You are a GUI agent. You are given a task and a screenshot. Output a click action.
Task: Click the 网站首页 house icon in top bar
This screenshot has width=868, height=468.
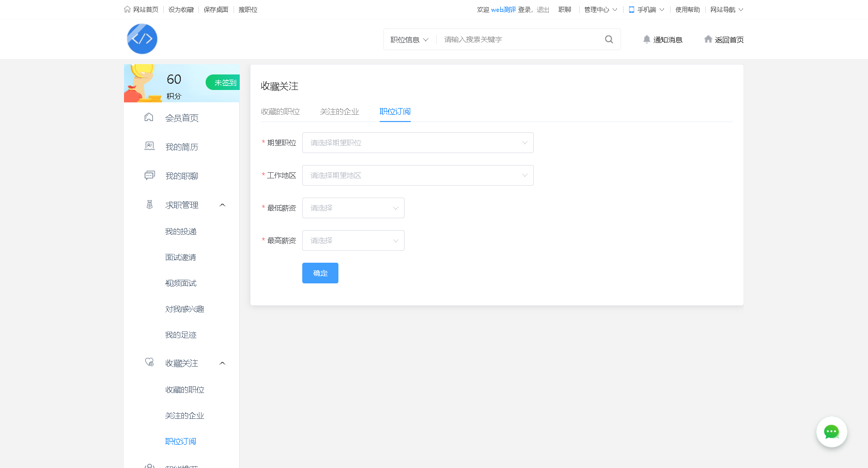coord(127,9)
